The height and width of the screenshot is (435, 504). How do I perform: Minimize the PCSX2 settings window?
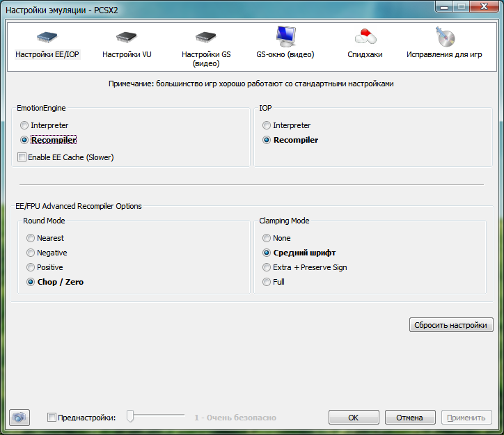click(444, 7)
